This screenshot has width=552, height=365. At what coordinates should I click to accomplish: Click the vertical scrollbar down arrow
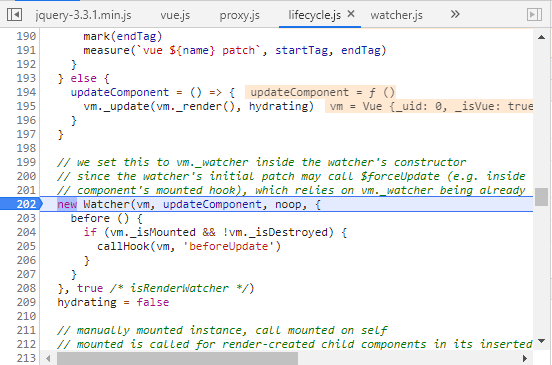pyautogui.click(x=541, y=341)
